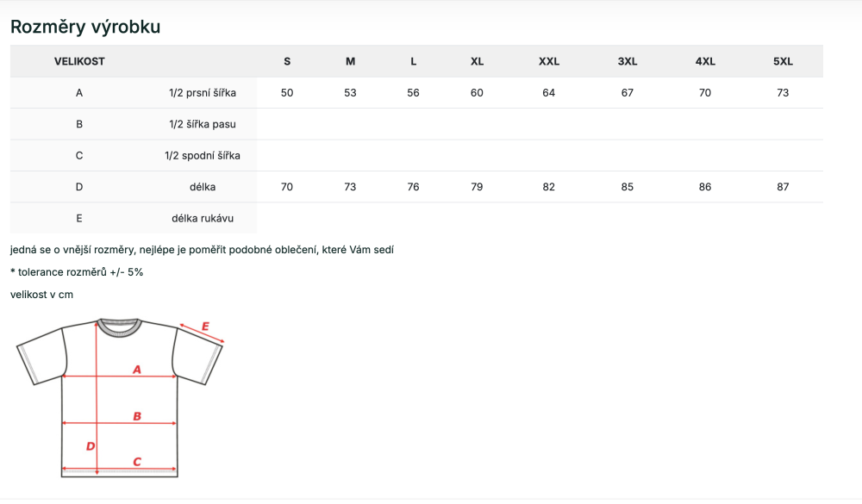This screenshot has width=862, height=504.
Task: Click the "Rozměry výrobku" heading
Action: pos(85,27)
